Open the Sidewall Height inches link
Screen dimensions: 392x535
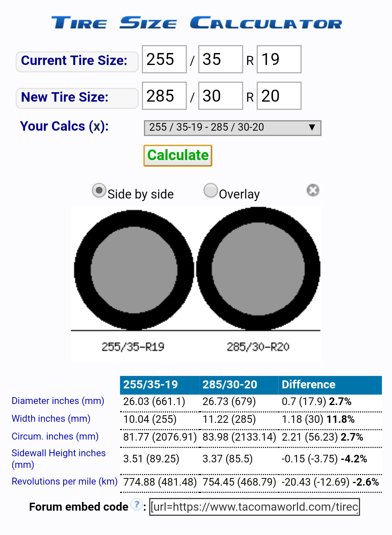click(58, 453)
